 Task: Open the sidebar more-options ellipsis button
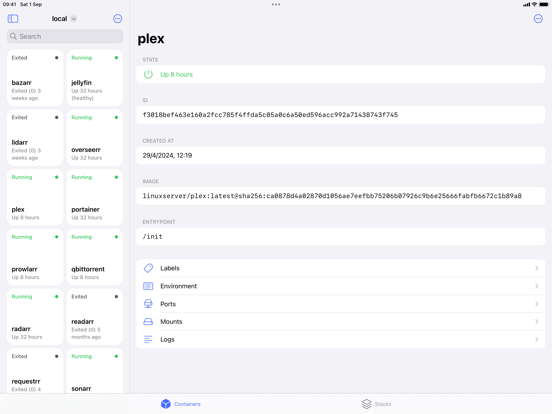[x=118, y=19]
